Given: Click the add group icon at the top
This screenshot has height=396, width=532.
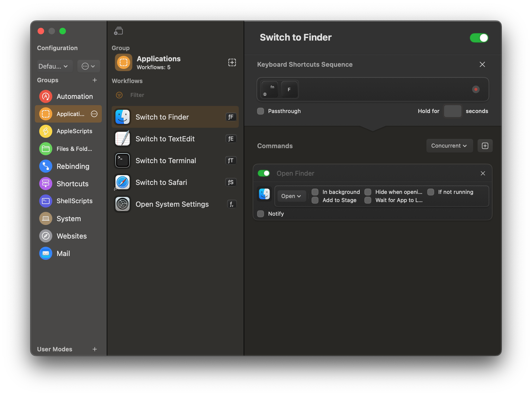Looking at the screenshot, I should pyautogui.click(x=118, y=31).
